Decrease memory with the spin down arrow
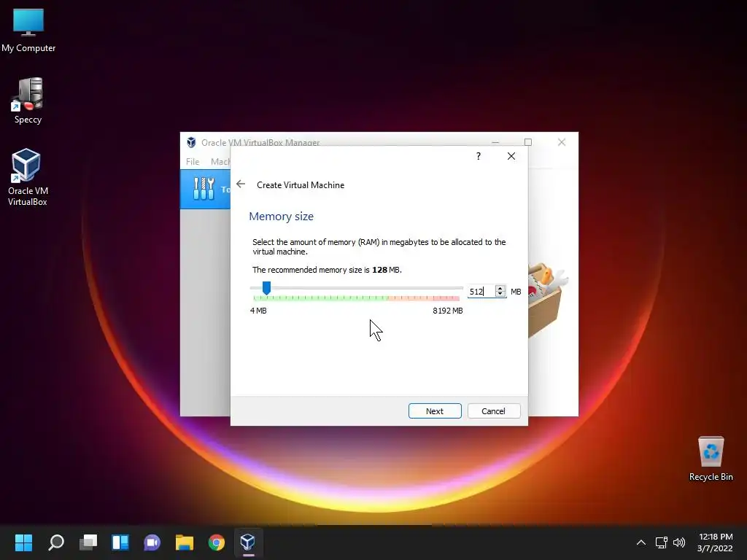The width and height of the screenshot is (747, 560). 500,295
